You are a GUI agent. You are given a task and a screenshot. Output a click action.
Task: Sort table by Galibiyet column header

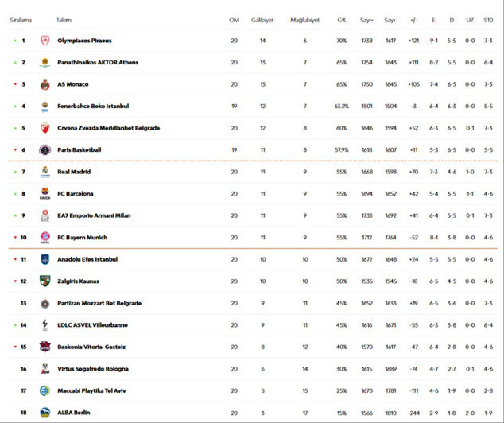(262, 20)
